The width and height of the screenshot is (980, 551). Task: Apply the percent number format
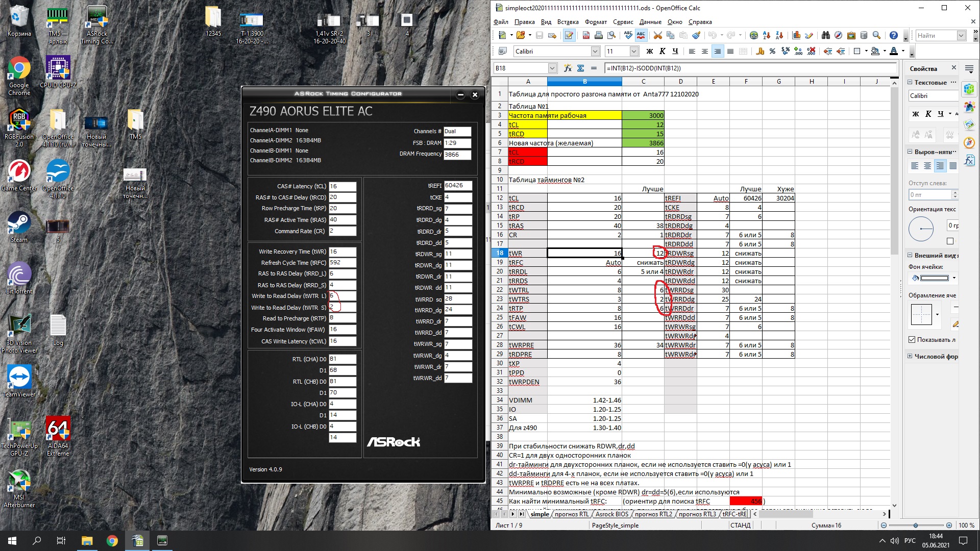772,51
